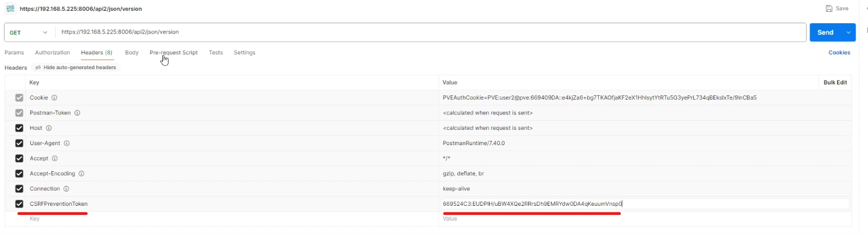Click the HTTP request type icon

(11, 9)
